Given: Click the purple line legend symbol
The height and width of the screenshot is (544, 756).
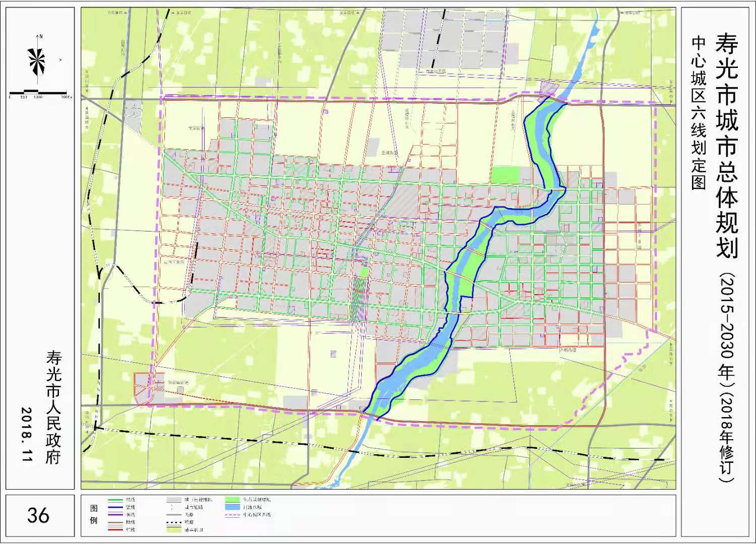Looking at the screenshot, I should [115, 515].
